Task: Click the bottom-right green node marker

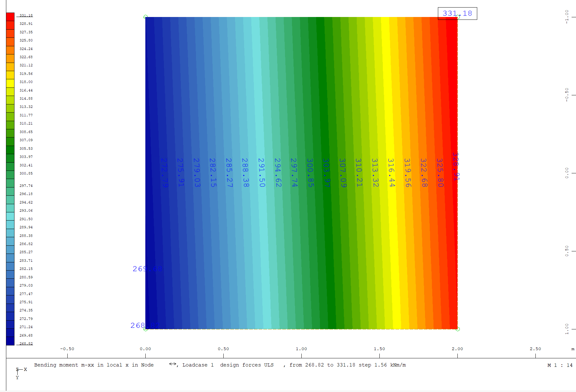Action: coord(458,329)
